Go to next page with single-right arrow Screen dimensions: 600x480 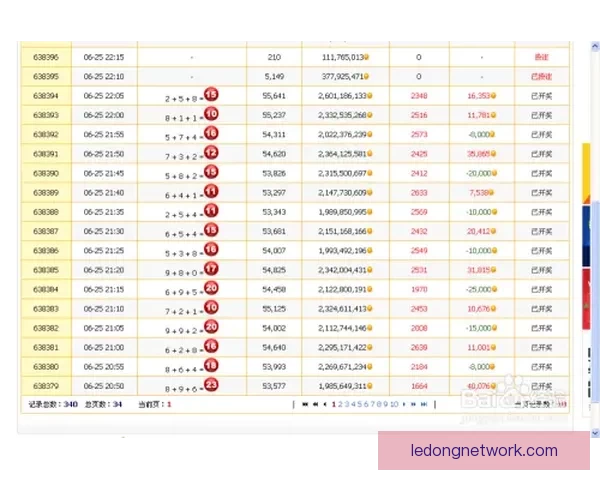404,404
